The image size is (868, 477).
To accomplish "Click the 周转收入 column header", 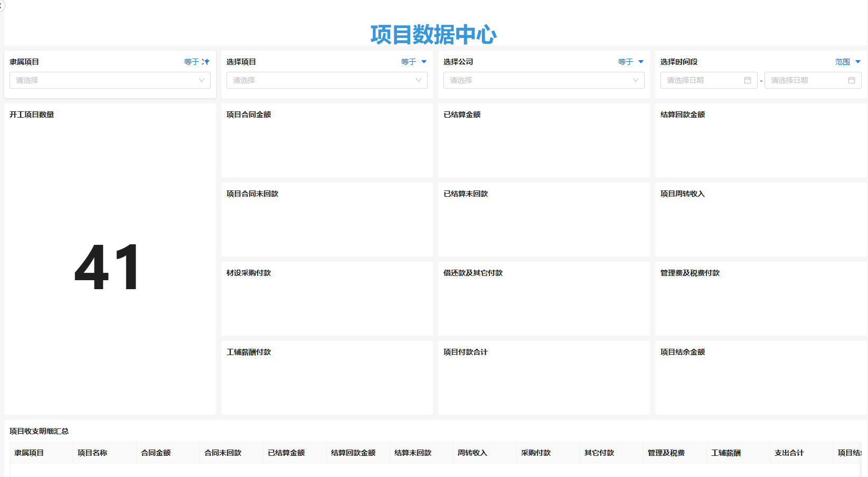I will coord(473,453).
